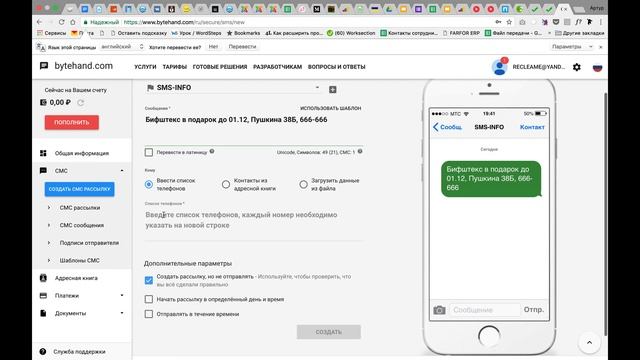Click the bytehand.com logo icon
This screenshot has width=640, height=360.
[44, 66]
